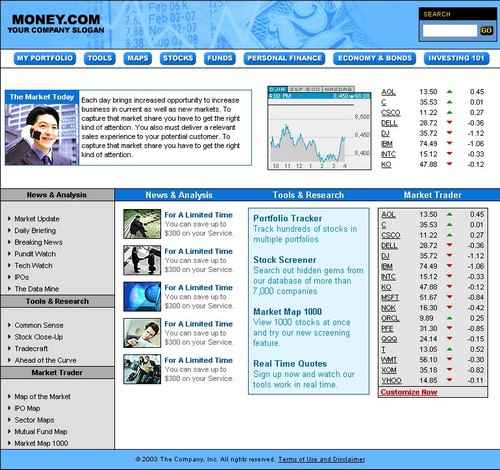Select the Economy & Bonds menu button
This screenshot has height=470, width=500.
coord(375,58)
